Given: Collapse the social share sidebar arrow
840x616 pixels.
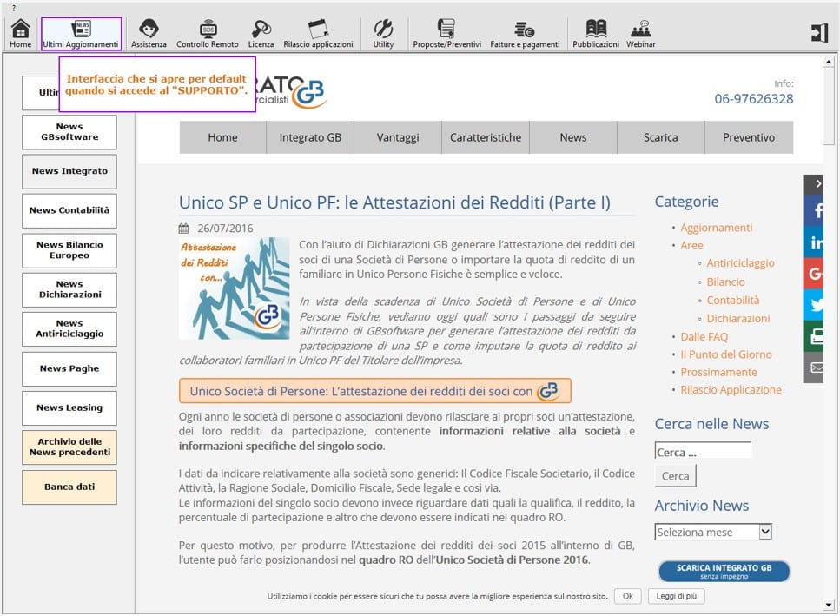Looking at the screenshot, I should pyautogui.click(x=813, y=185).
